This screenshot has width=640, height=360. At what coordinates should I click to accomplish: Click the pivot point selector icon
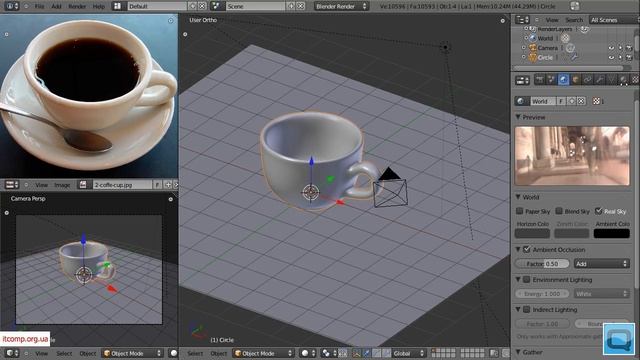[x=329, y=353]
